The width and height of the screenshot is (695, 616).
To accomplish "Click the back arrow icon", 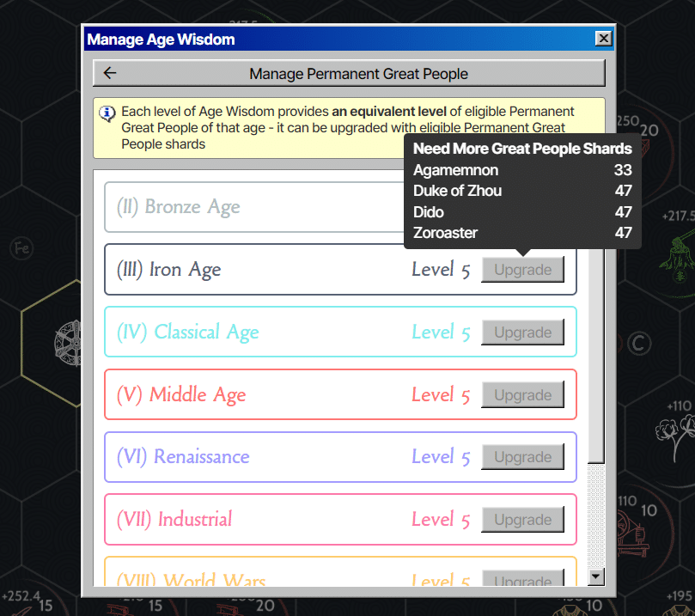I will pos(109,73).
